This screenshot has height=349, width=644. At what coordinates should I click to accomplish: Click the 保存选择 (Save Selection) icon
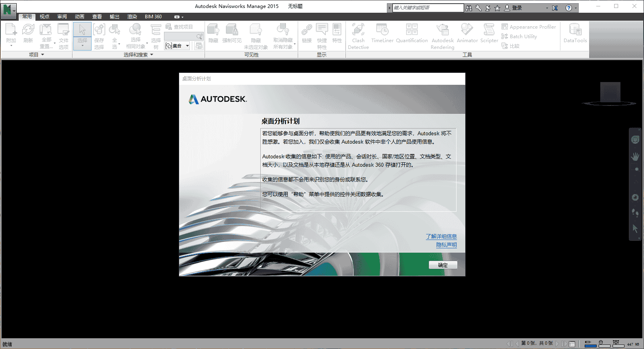tap(99, 29)
